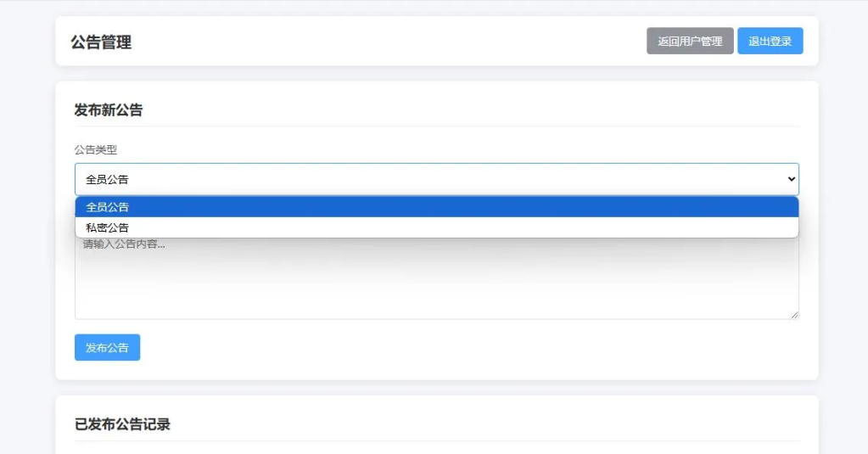The image size is (868, 454).
Task: Click the 公告类型 field label
Action: point(95,150)
